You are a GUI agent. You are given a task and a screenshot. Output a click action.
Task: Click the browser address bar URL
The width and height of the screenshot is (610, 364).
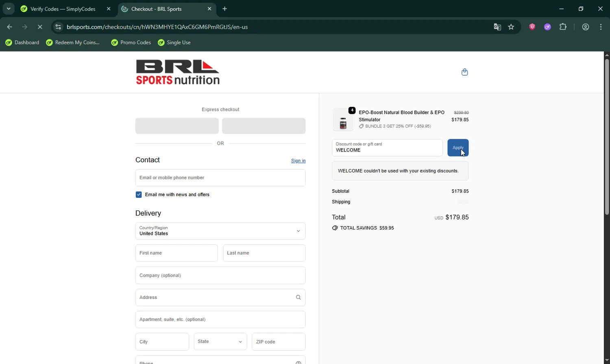click(x=157, y=27)
